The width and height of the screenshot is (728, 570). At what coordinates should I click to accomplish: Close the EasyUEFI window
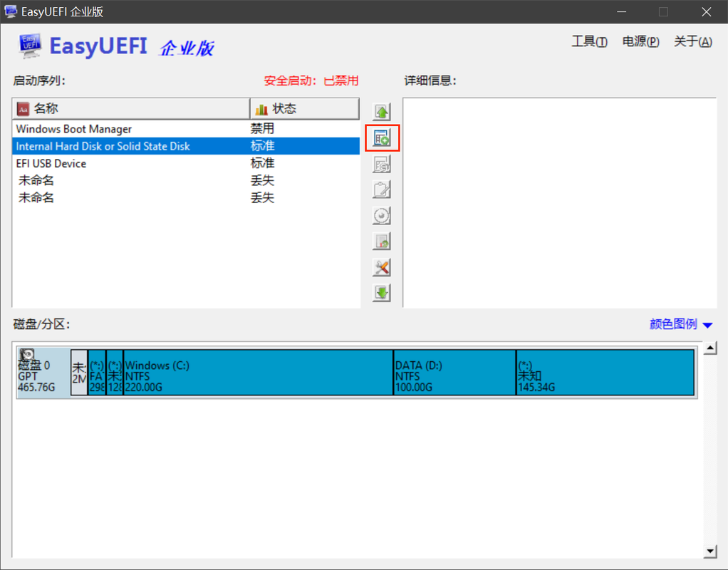[x=706, y=11]
